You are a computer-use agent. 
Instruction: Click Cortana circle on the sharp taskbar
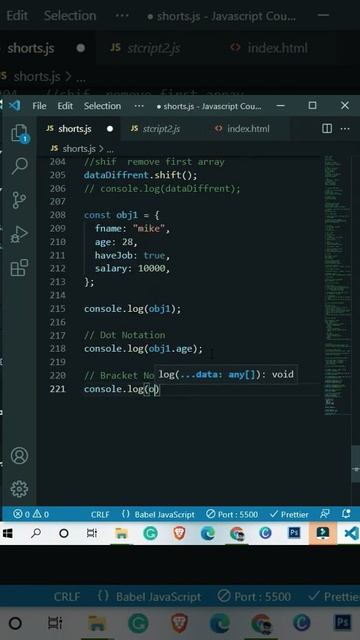tap(64, 533)
